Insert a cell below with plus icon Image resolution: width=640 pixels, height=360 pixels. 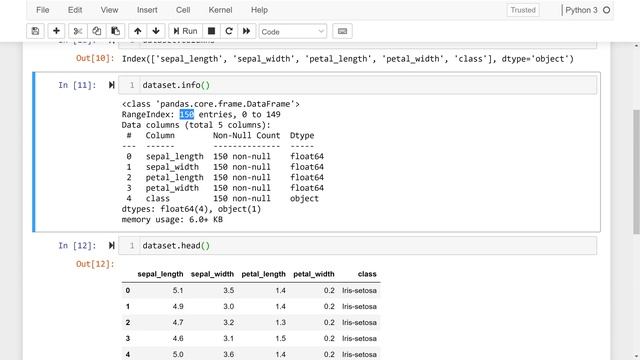pyautogui.click(x=56, y=31)
